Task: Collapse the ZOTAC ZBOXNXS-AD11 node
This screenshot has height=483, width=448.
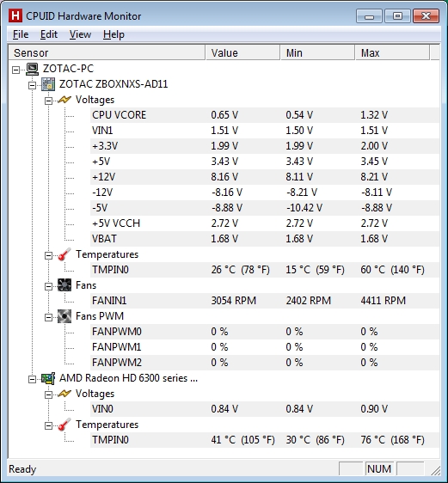Action: tap(32, 85)
